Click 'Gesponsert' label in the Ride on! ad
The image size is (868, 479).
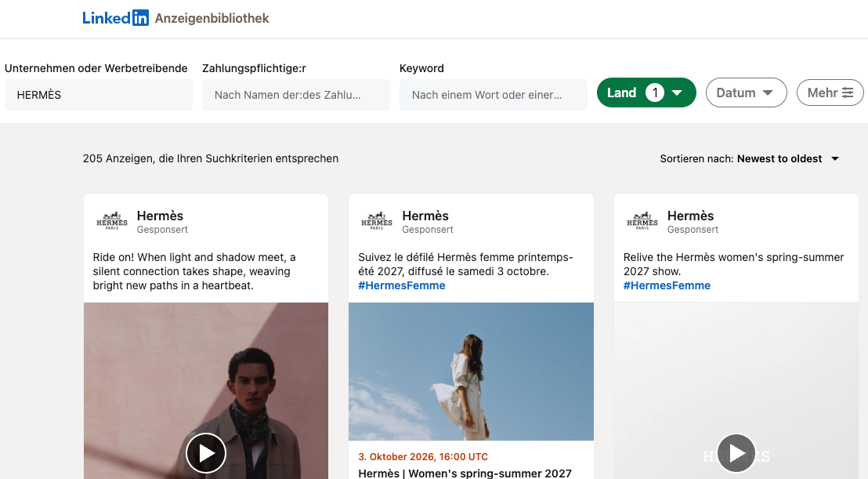click(162, 229)
